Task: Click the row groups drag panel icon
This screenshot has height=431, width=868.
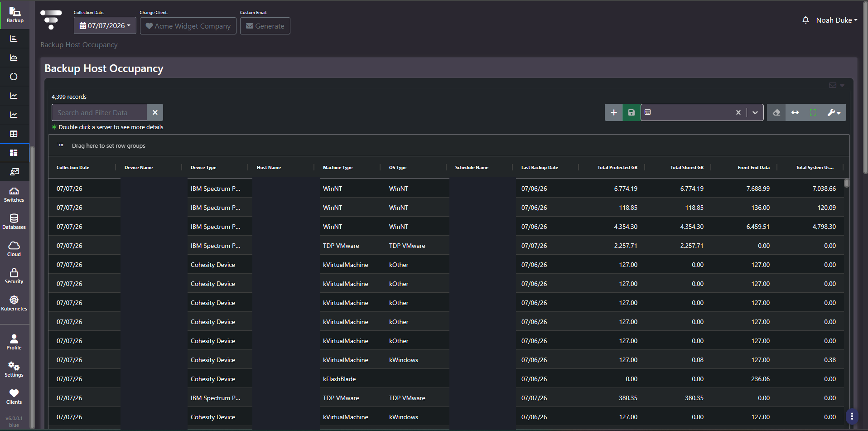Action: 60,145
